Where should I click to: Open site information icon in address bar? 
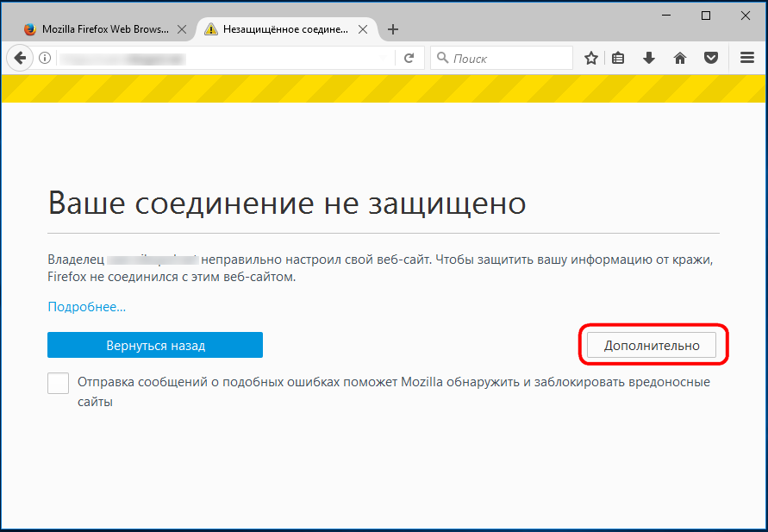[x=45, y=59]
